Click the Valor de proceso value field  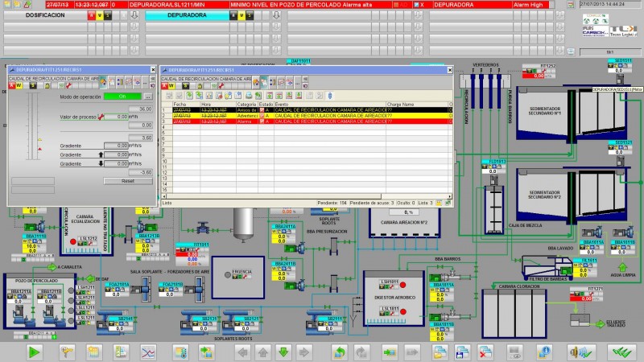tap(116, 117)
